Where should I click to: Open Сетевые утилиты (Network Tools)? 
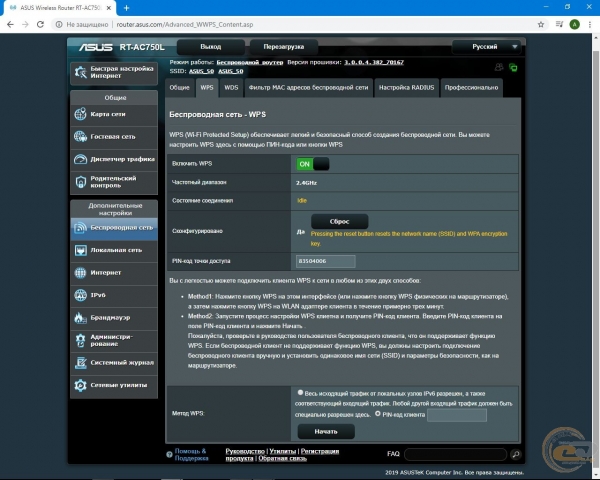tap(113, 385)
